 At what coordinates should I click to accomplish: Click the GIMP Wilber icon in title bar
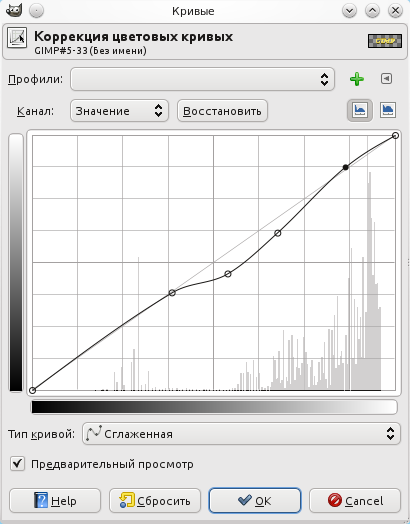tap(14, 11)
